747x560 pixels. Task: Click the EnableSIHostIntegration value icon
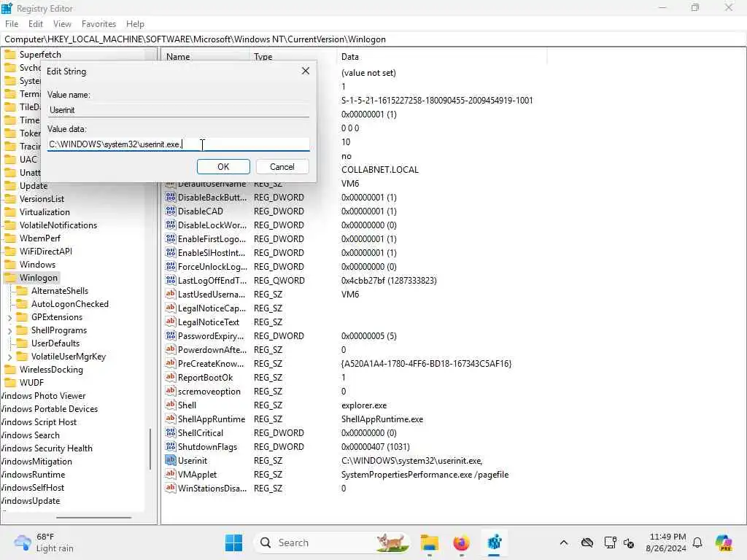(171, 252)
